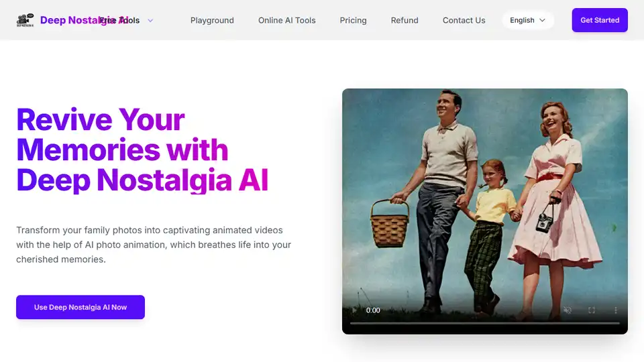Screen dimensions: 644x362
Task: Click the 'Transform your family photos' paragraph
Action: [154, 245]
